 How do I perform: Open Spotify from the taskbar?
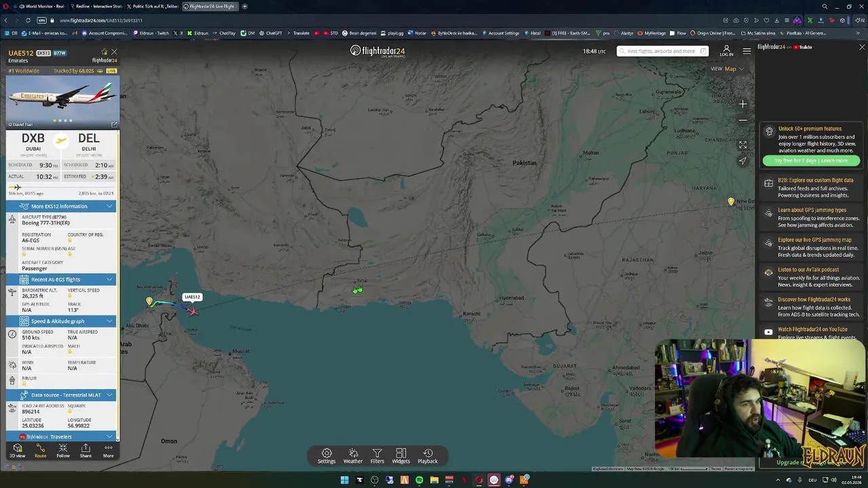point(419,480)
